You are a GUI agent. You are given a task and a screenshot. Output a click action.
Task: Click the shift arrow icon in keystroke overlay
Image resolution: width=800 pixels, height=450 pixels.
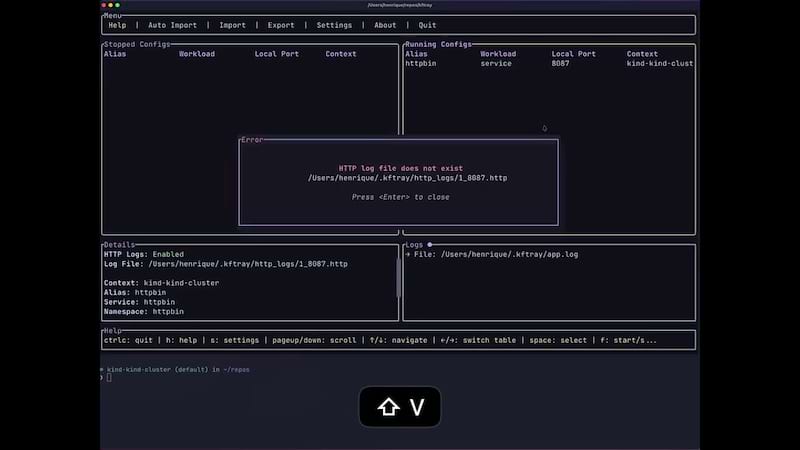[387, 407]
